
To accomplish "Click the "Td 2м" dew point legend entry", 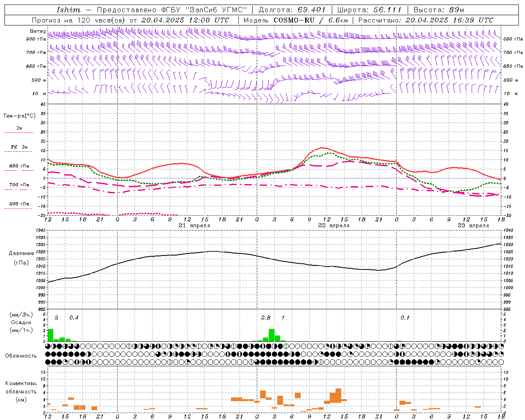I will (19, 147).
